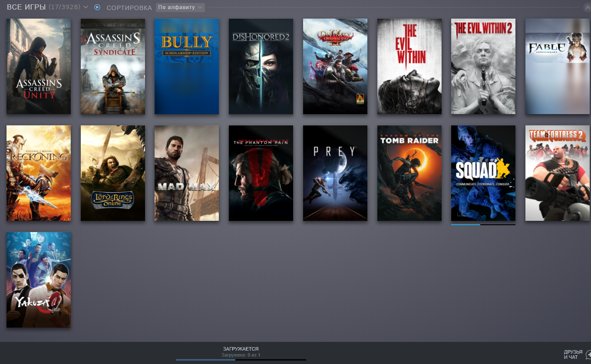591x364 pixels.
Task: Open the ЗАГРУЖАЕТСЯ downloads status
Action: [x=241, y=349]
